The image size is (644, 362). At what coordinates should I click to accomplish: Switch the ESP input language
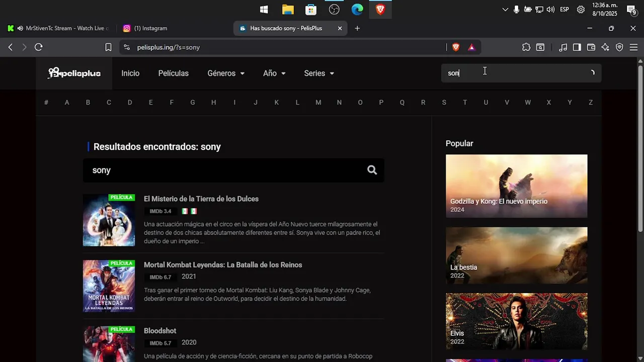(565, 10)
